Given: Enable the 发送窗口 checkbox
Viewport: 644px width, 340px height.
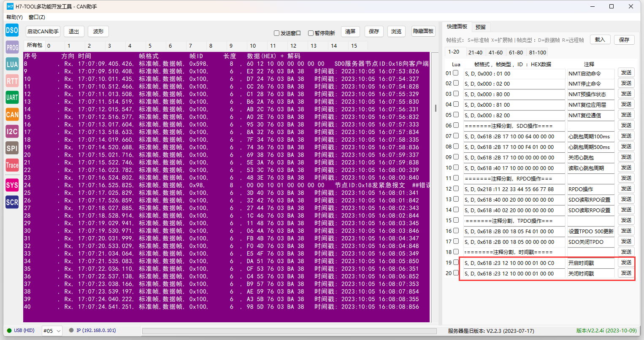Looking at the screenshot, I should 277,33.
